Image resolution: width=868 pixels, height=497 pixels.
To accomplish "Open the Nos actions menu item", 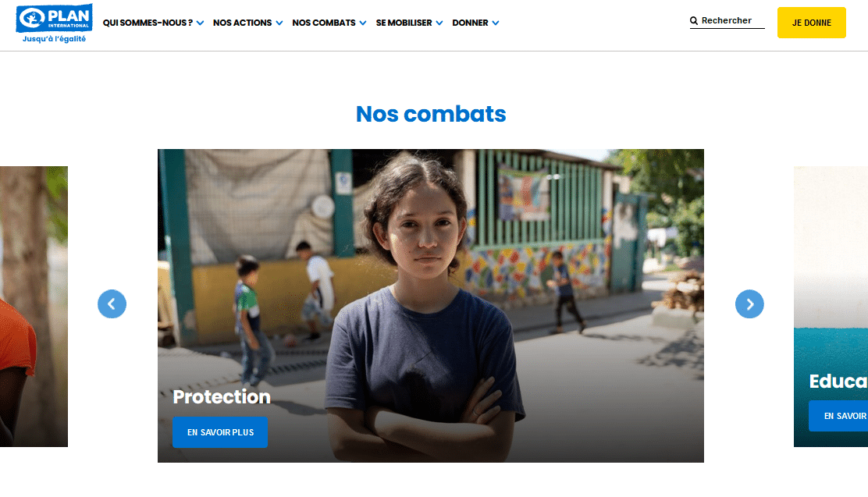I will (243, 23).
